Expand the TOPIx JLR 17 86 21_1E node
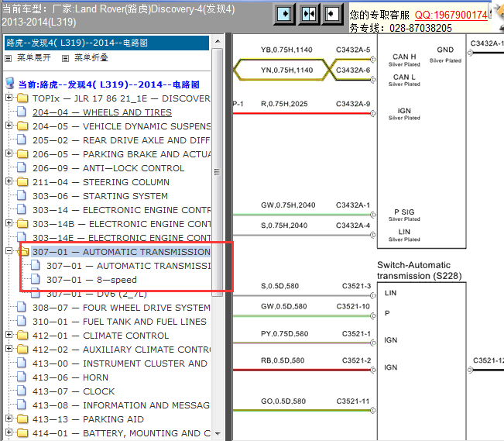 9,97
